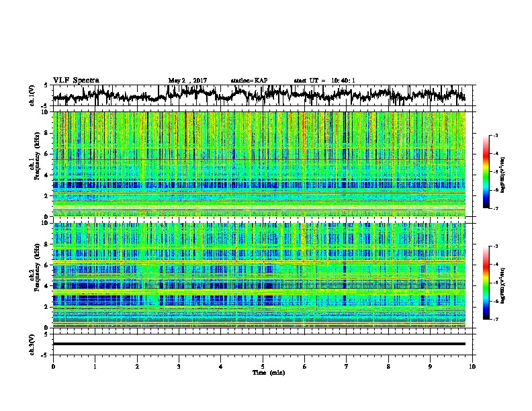Click the flat black ch.3 voltage trace

click(x=259, y=344)
